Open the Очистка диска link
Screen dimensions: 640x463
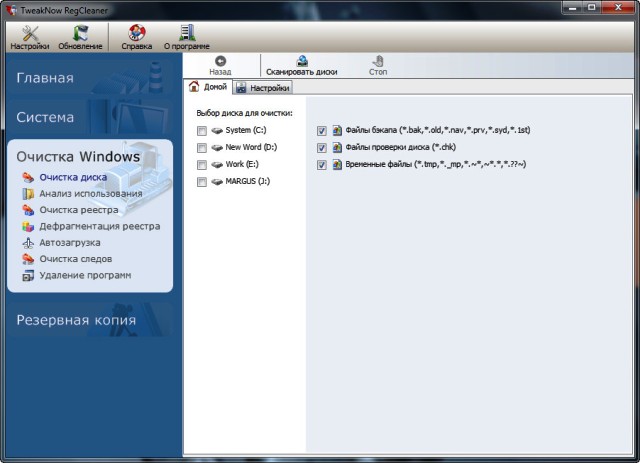click(73, 177)
